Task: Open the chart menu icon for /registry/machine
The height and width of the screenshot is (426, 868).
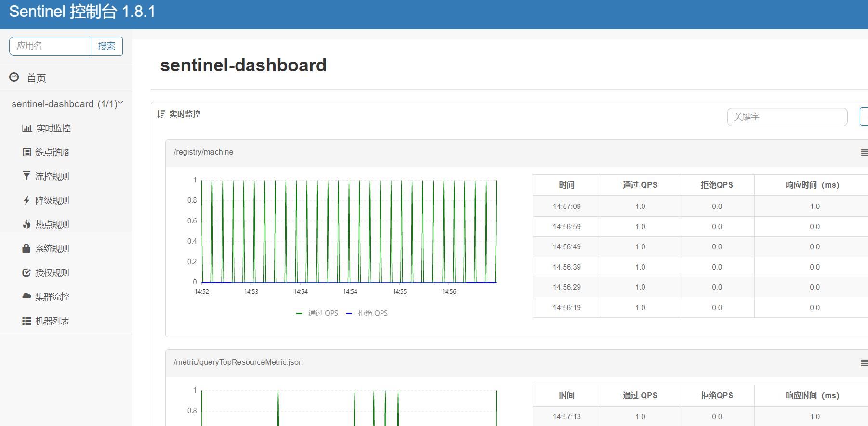Action: [x=864, y=153]
